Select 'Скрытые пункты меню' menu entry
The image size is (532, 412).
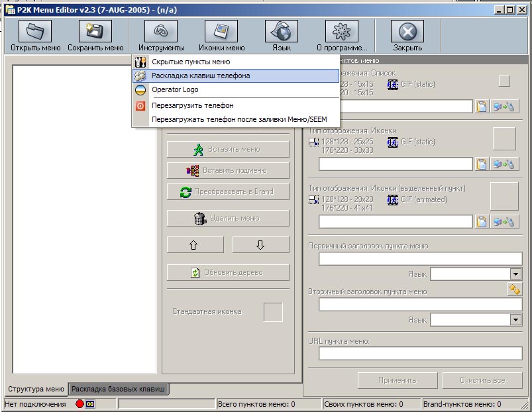tap(236, 62)
